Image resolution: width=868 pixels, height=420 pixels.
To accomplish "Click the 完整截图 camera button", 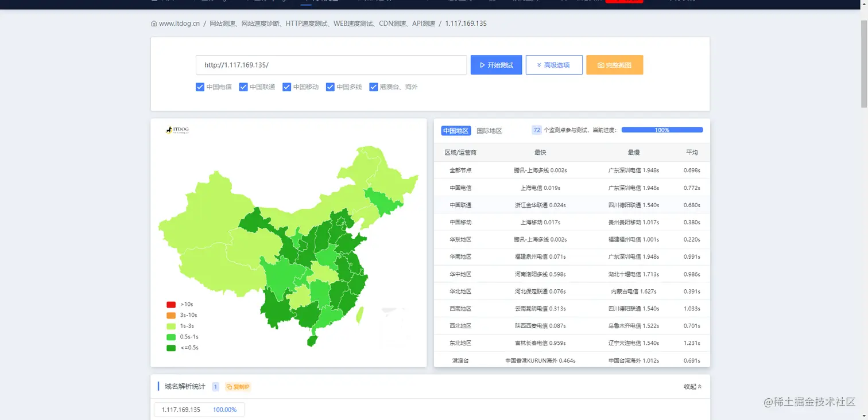I will 614,65.
